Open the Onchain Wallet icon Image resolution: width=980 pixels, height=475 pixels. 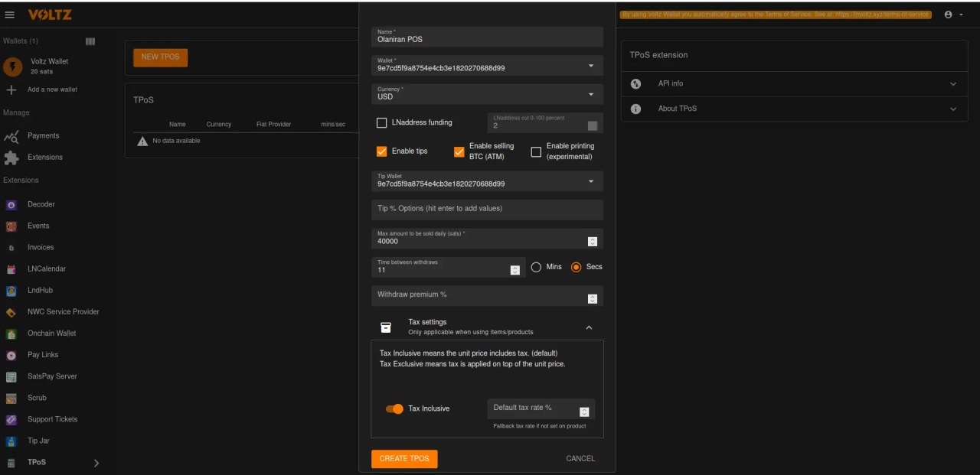(11, 333)
